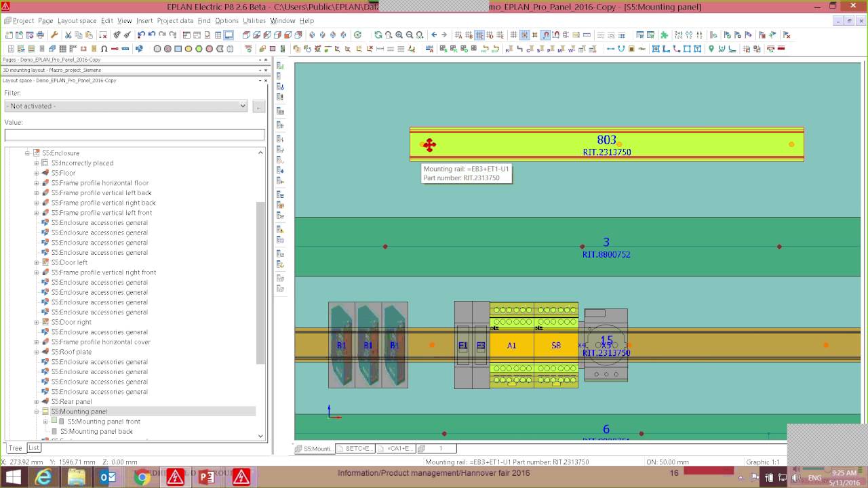
Task: Toggle the highlighted 3D view window button
Action: pos(229,35)
